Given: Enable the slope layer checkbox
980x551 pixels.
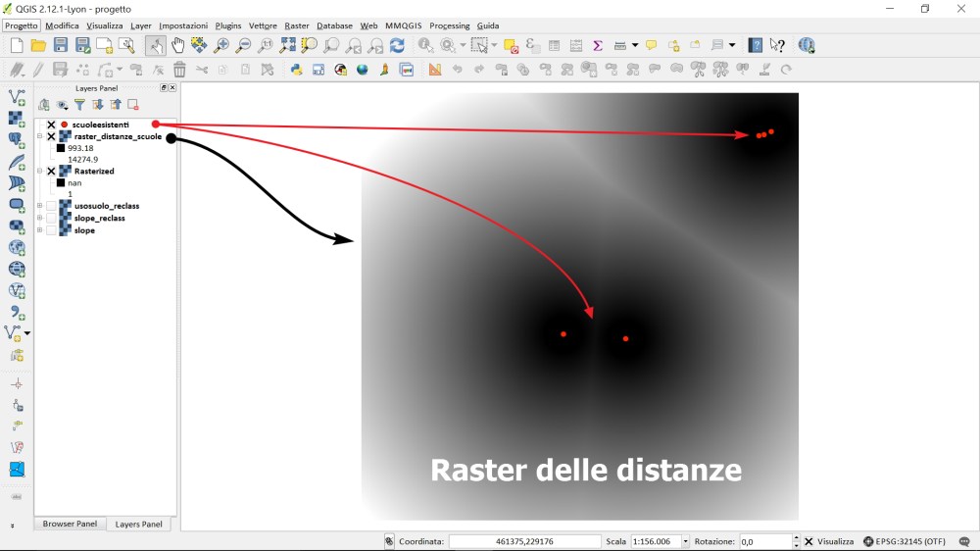Looking at the screenshot, I should tap(51, 230).
